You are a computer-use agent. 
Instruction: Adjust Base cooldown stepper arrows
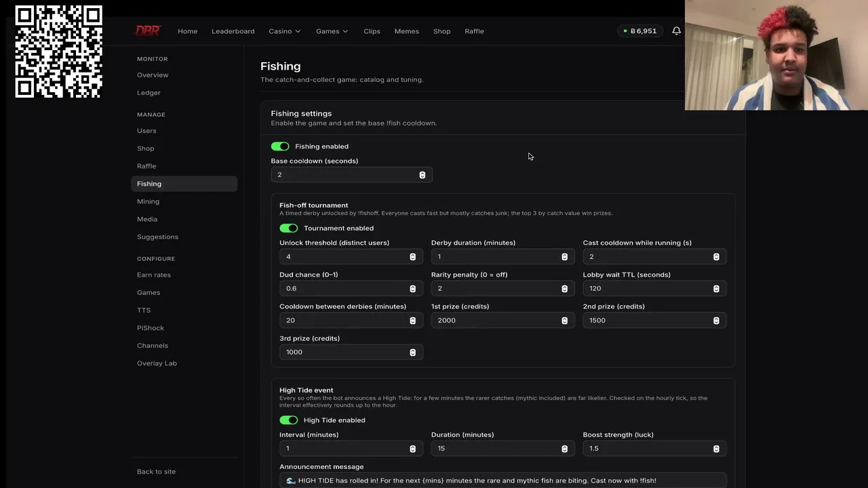[x=422, y=175]
